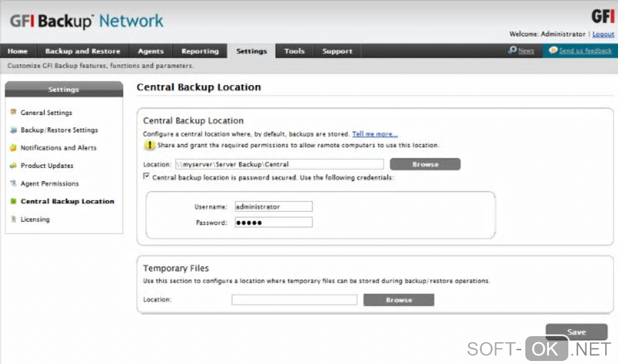Select Central Backup Location in the sidebar
Image resolution: width=618 pixels, height=364 pixels.
tap(67, 201)
